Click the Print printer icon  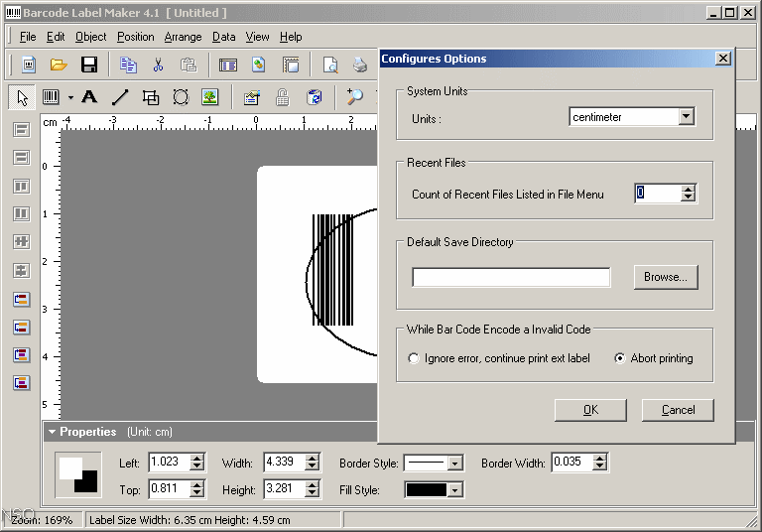[360, 65]
